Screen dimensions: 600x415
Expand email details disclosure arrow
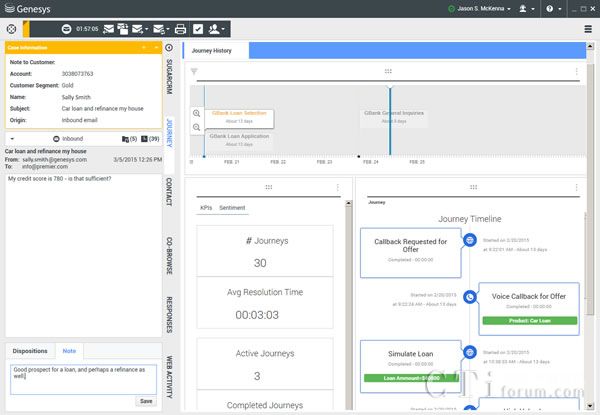tap(12, 139)
